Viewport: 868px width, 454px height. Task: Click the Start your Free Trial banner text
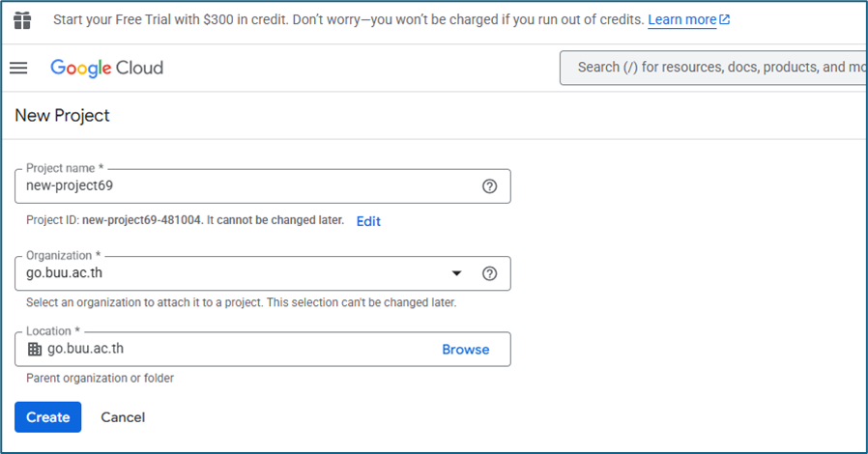(x=348, y=20)
